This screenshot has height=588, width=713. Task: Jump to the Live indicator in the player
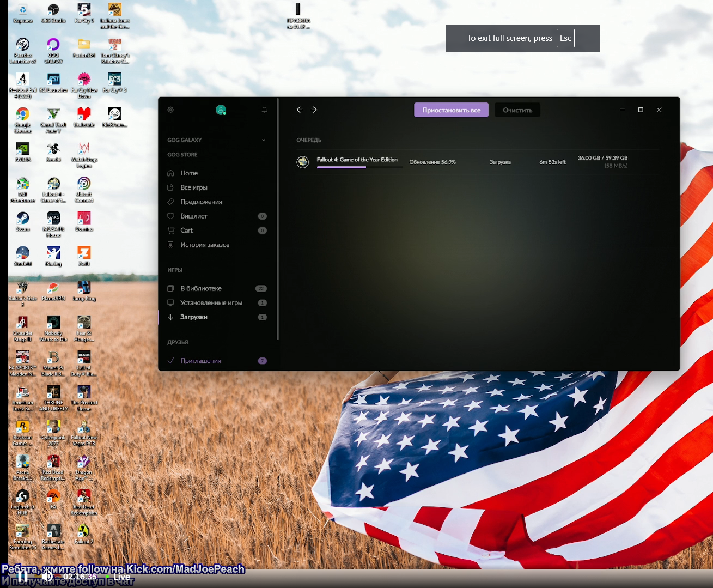point(119,577)
